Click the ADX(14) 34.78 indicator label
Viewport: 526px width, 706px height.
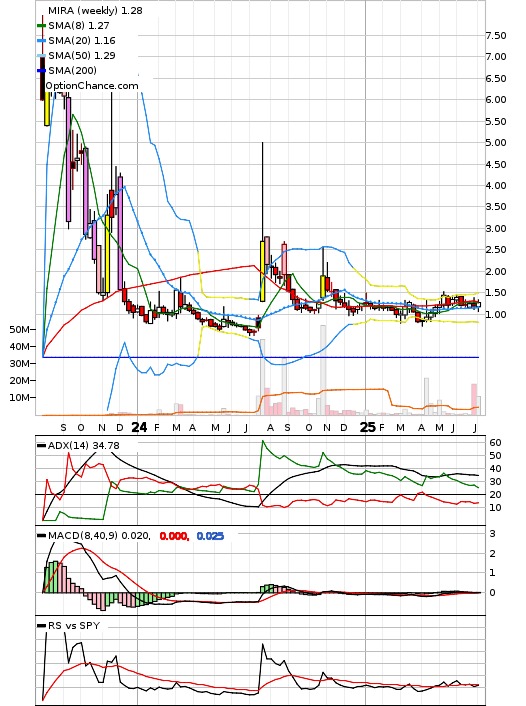click(83, 446)
